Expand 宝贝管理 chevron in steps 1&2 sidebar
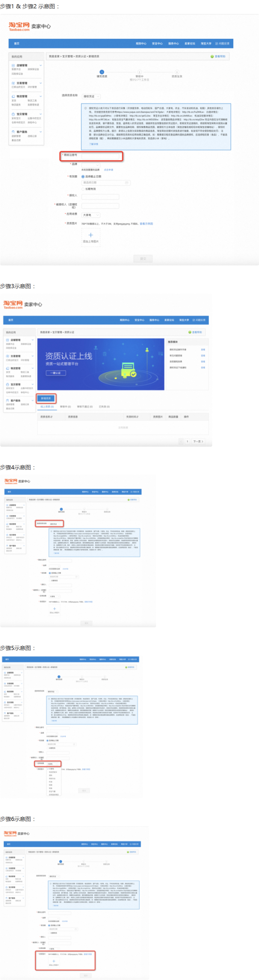This screenshot has width=259, height=980. pos(41,114)
